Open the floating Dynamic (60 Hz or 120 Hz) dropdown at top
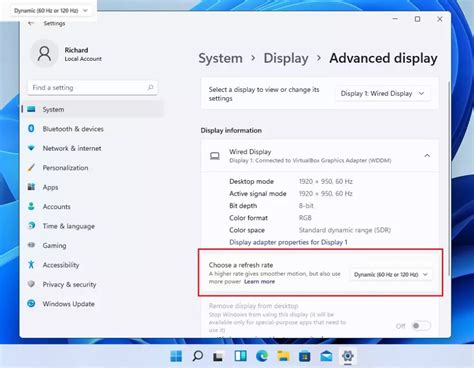Viewport: 474px width, 368px height. pos(50,11)
